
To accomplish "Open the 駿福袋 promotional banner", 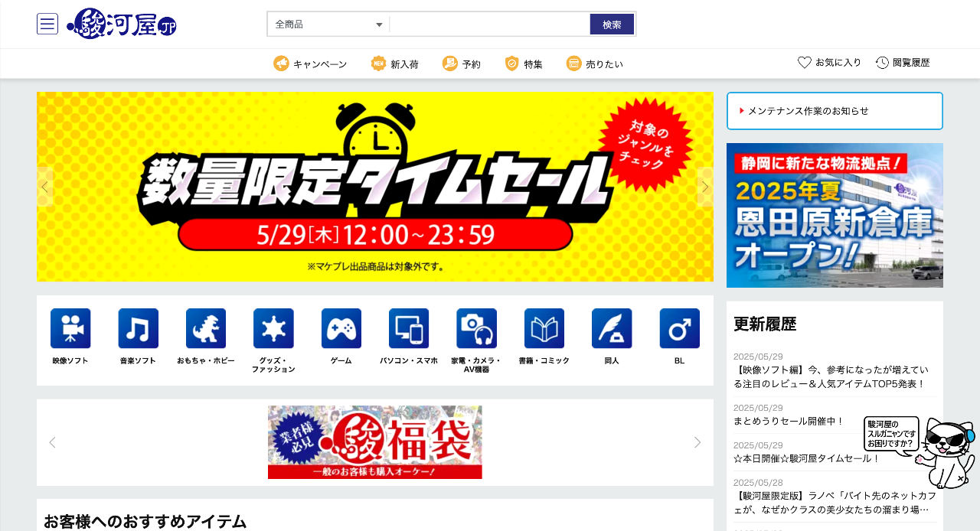I will coord(375,442).
